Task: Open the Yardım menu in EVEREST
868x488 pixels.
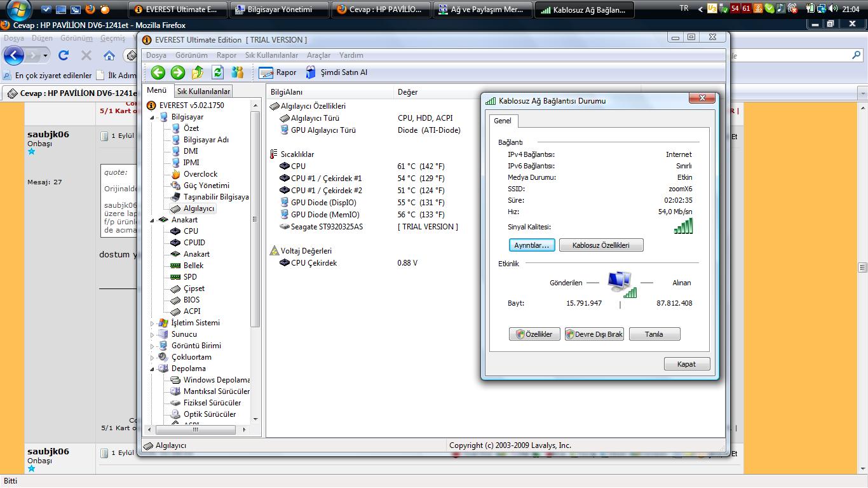Action: pos(351,55)
